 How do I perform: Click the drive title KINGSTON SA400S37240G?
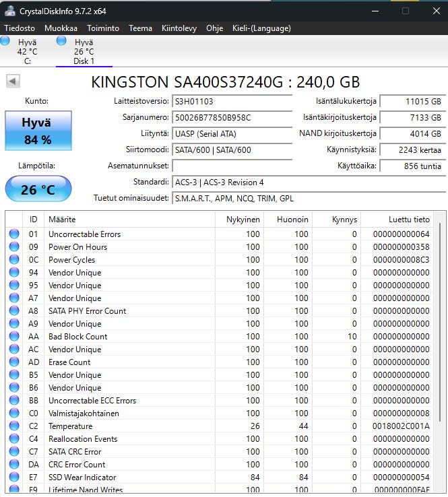pos(226,82)
